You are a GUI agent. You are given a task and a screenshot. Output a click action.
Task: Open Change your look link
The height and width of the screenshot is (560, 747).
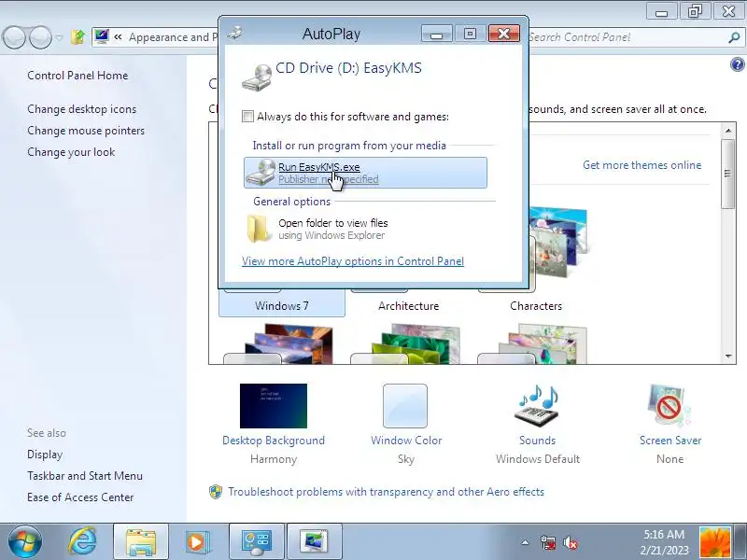(x=71, y=152)
